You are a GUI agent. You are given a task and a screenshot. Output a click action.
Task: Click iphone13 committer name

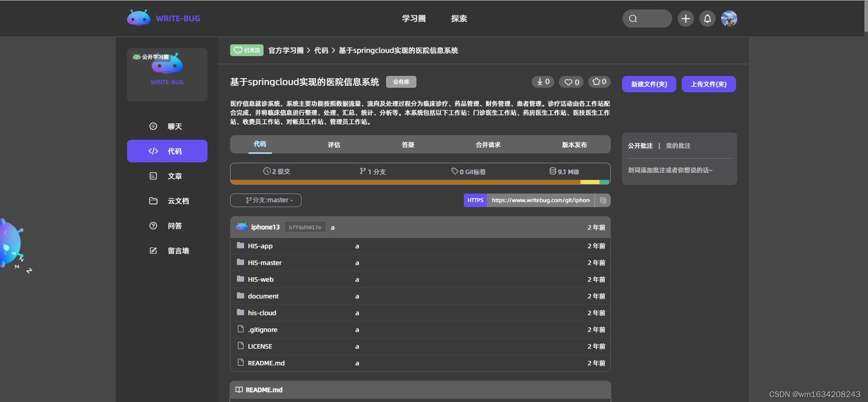265,227
